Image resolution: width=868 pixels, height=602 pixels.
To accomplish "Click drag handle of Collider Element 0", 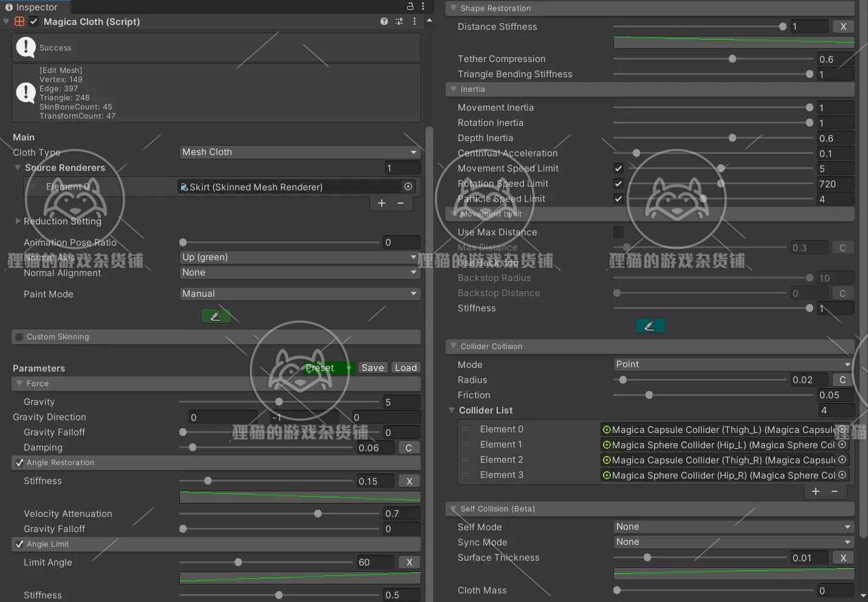I will point(466,429).
